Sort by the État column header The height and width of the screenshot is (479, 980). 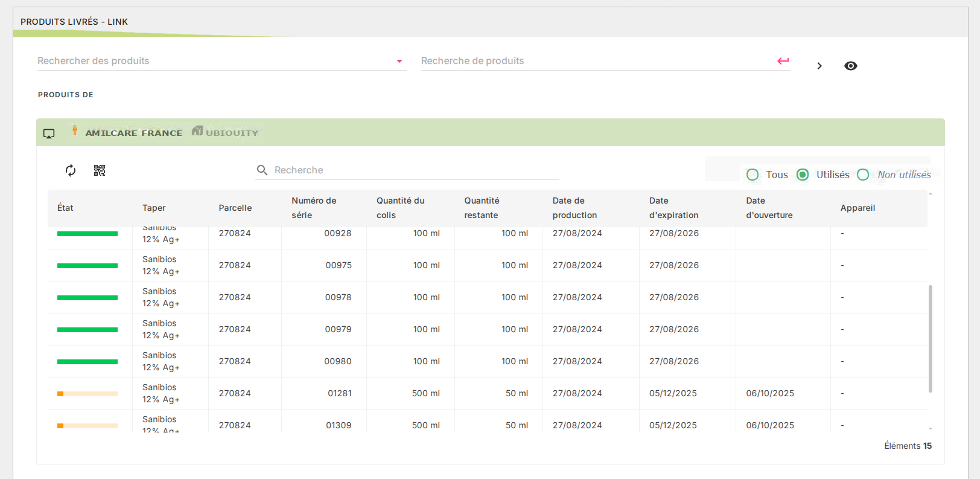coord(65,208)
